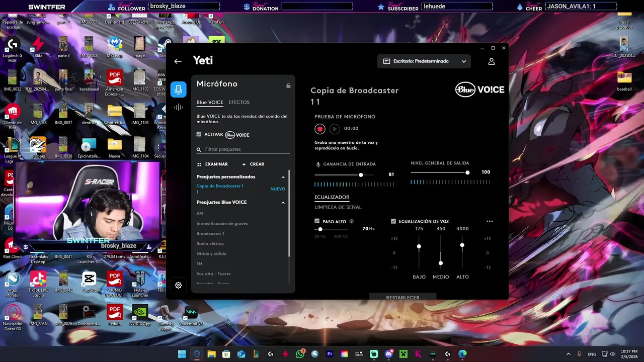Open the MBSetup desktop icon

(115, 47)
